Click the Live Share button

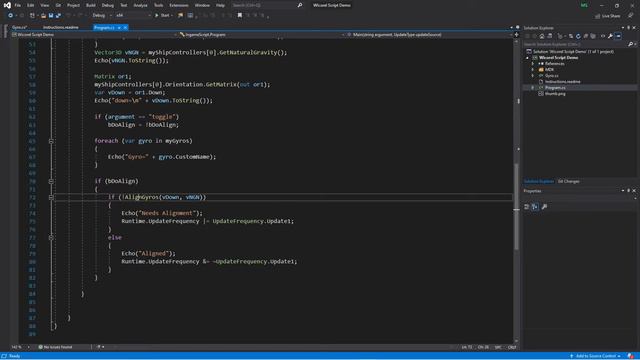point(607,16)
